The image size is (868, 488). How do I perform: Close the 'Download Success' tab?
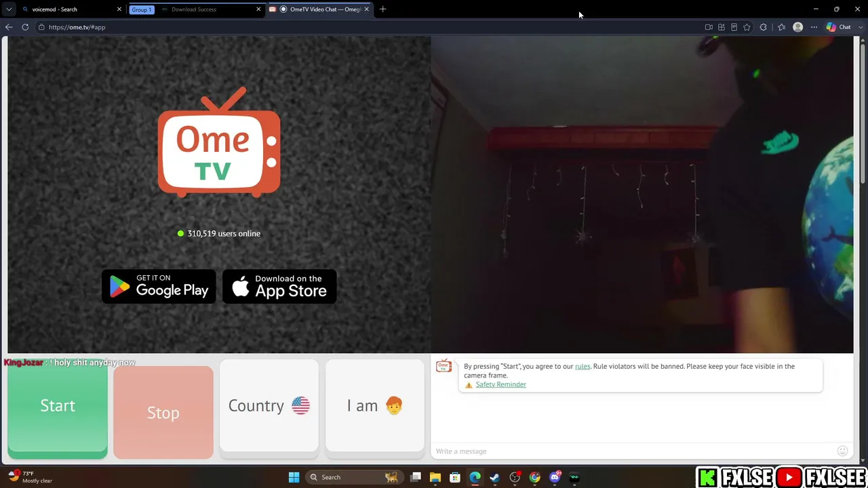coord(258,9)
